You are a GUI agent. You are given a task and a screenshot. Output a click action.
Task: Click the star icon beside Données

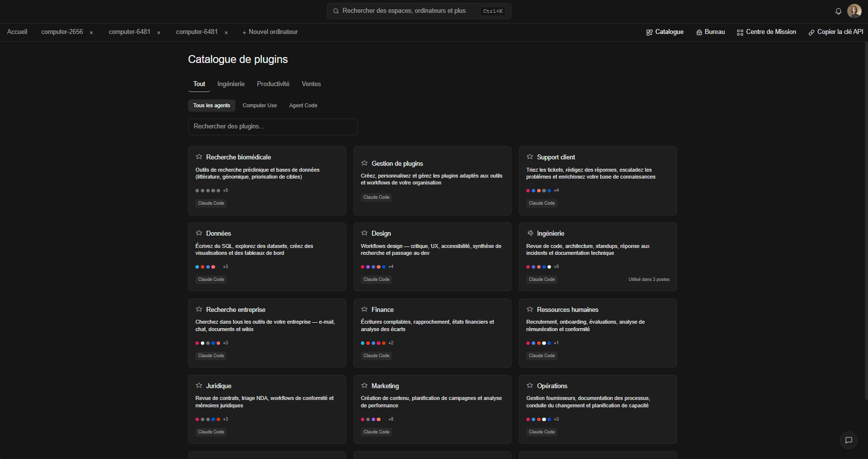tap(199, 233)
